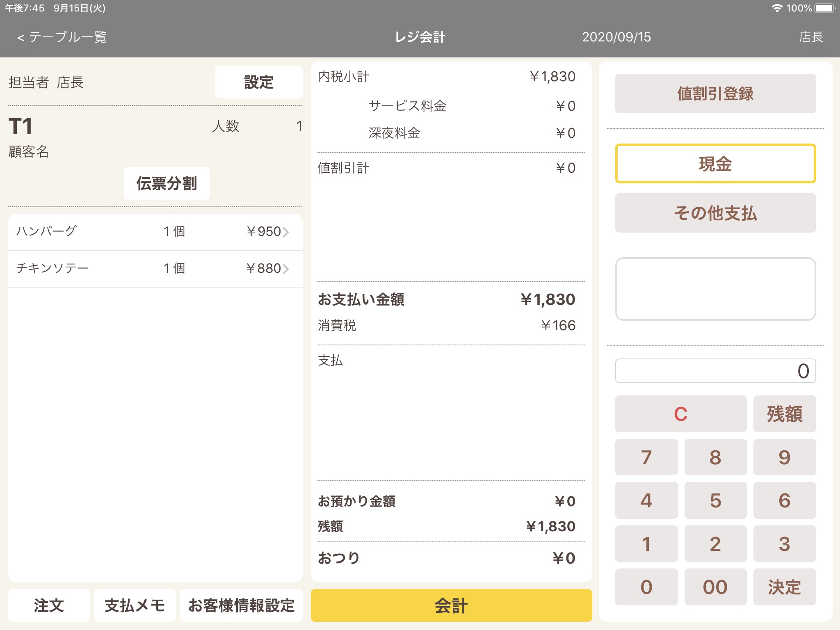Screen dimensions: 840x630
Task: Tap the single 0 keypad key
Action: tap(646, 587)
